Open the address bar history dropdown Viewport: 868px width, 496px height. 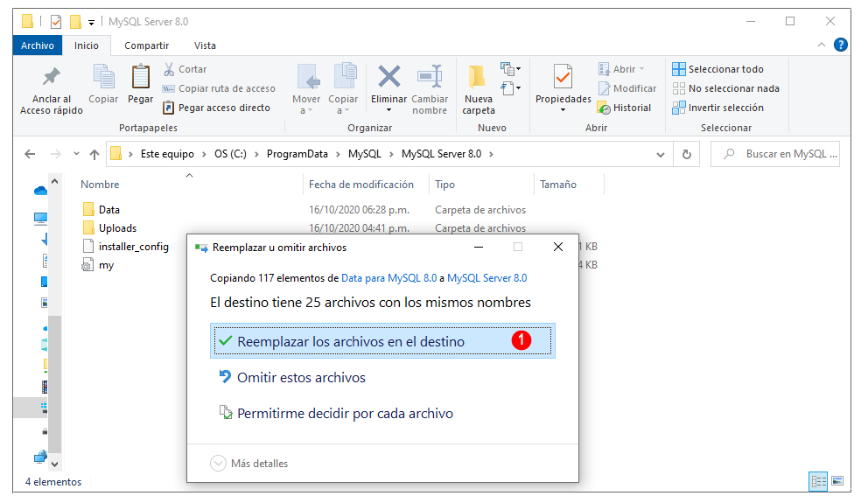click(661, 155)
